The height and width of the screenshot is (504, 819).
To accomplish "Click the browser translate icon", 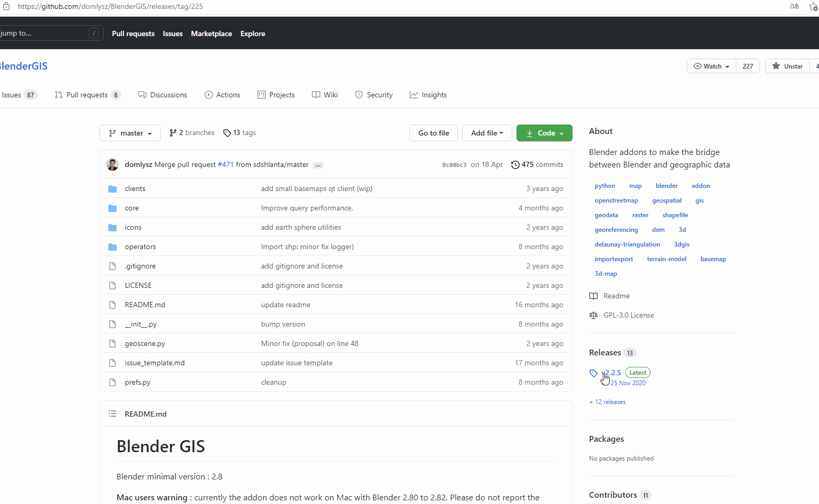I will click(794, 6).
